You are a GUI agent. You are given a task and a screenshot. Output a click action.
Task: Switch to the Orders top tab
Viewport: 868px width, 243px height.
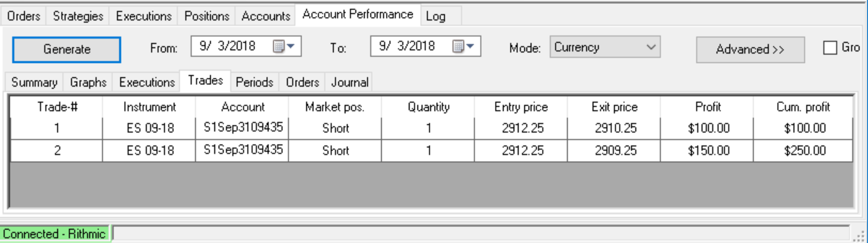(x=24, y=16)
